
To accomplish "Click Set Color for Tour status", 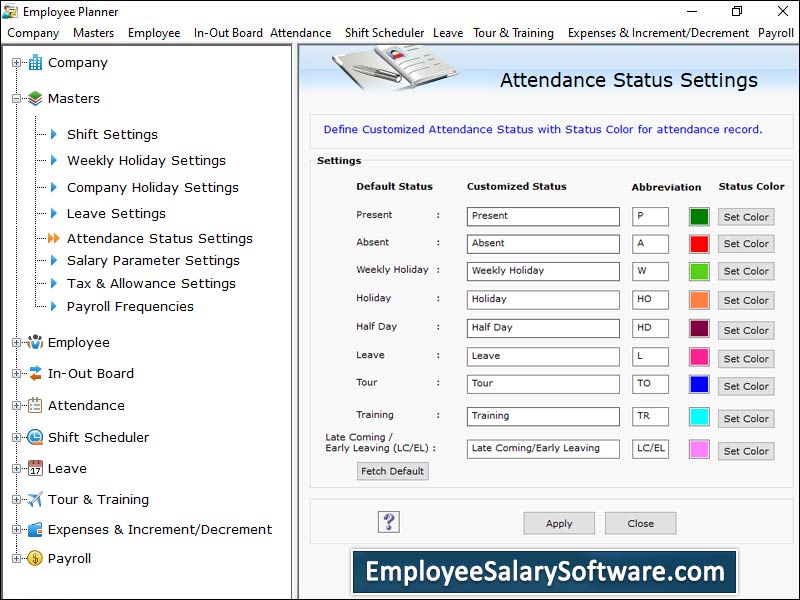I will pos(746,386).
